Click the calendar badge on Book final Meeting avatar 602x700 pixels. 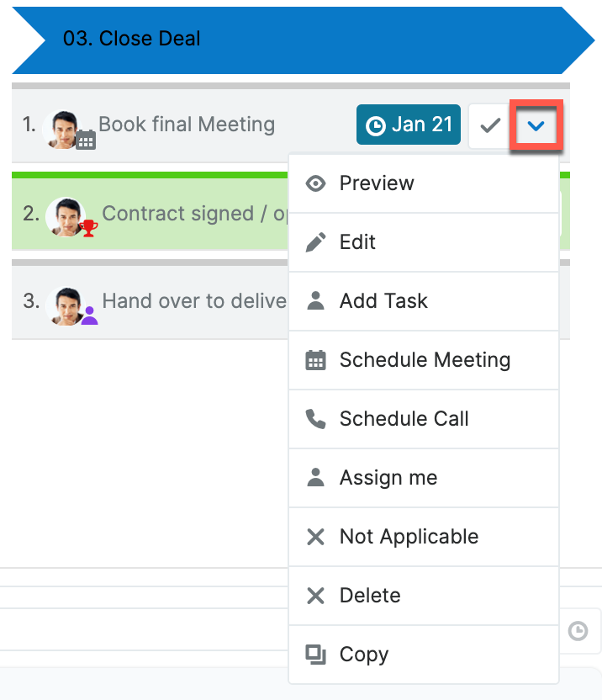(84, 141)
